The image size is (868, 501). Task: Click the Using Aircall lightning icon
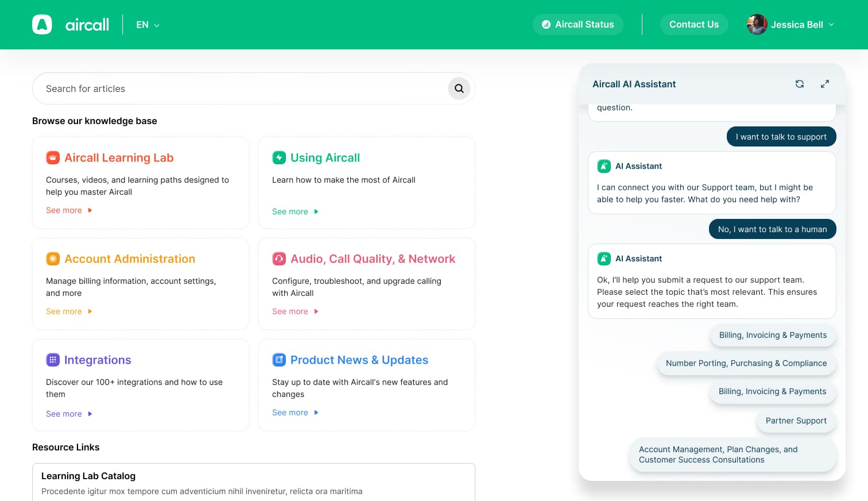pyautogui.click(x=279, y=157)
